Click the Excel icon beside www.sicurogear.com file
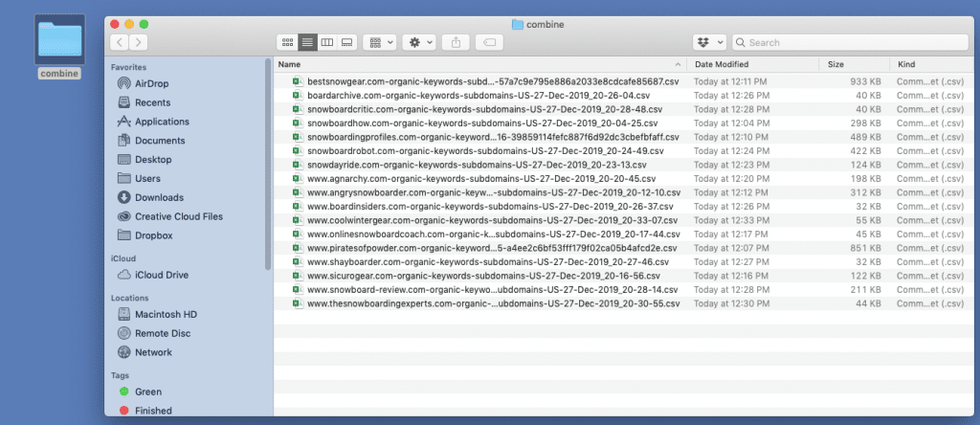This screenshot has height=425, width=980. [x=298, y=276]
